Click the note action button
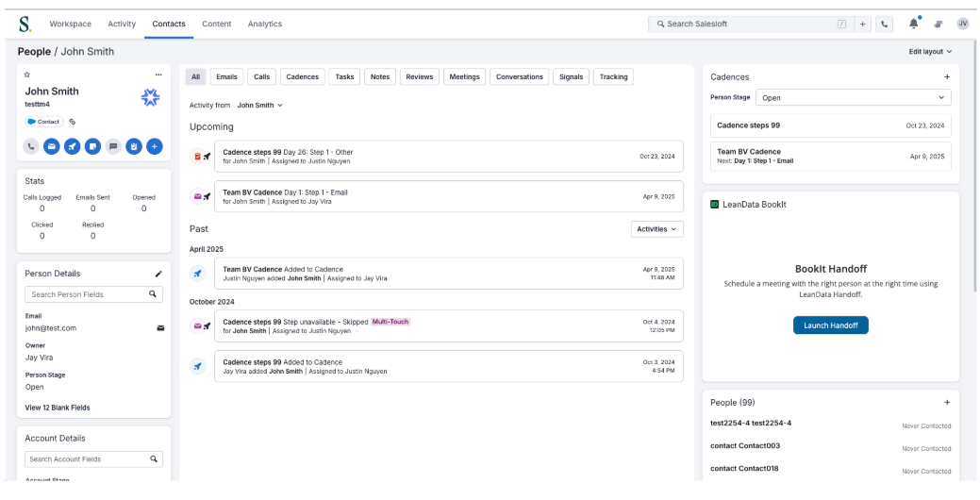The width and height of the screenshot is (980, 500). point(92,147)
